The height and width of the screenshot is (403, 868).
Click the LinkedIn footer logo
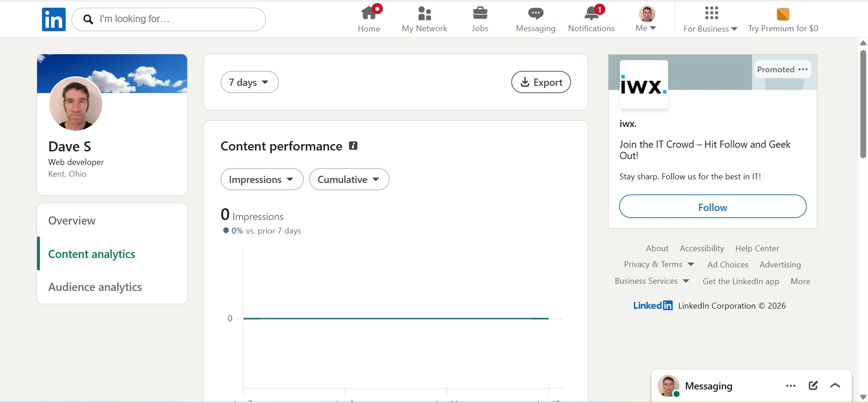[653, 305]
